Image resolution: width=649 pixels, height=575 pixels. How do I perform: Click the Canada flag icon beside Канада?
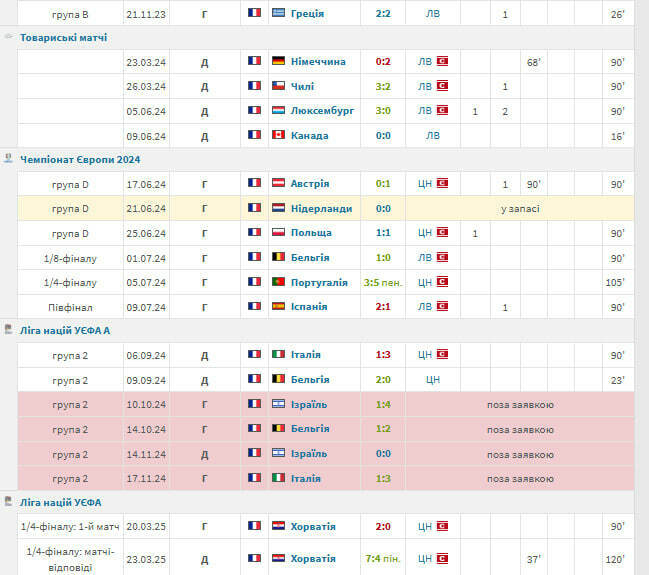tap(278, 135)
